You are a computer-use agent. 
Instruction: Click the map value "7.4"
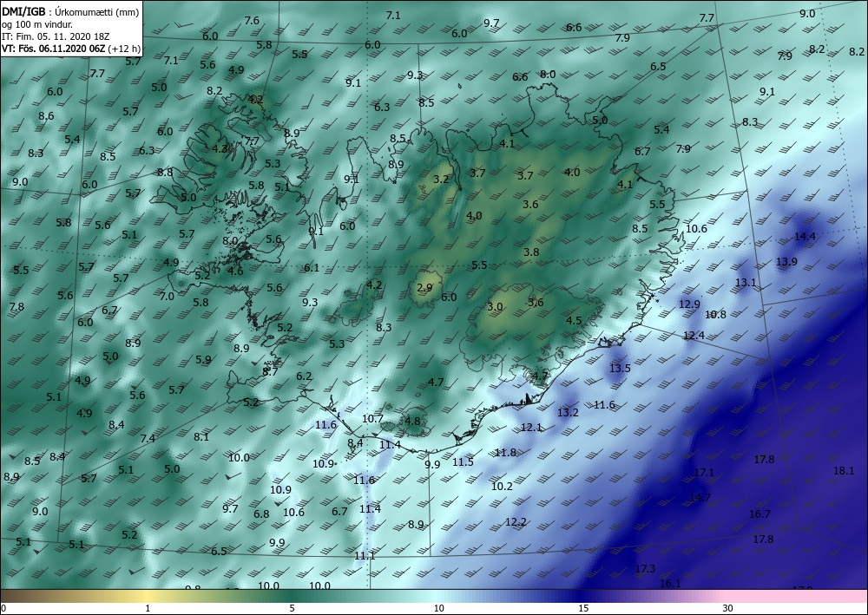coord(148,439)
